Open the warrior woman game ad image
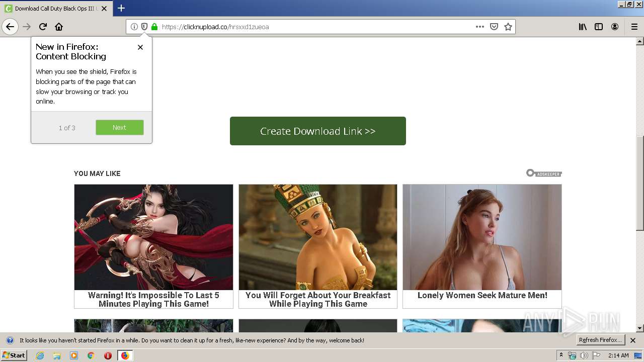Image resolution: width=644 pixels, height=362 pixels. click(x=153, y=237)
